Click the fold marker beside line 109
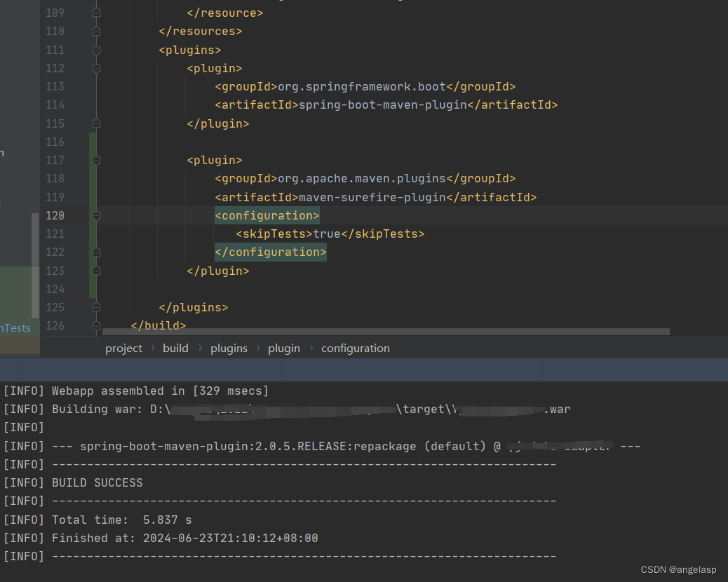This screenshot has width=728, height=582. click(x=96, y=13)
